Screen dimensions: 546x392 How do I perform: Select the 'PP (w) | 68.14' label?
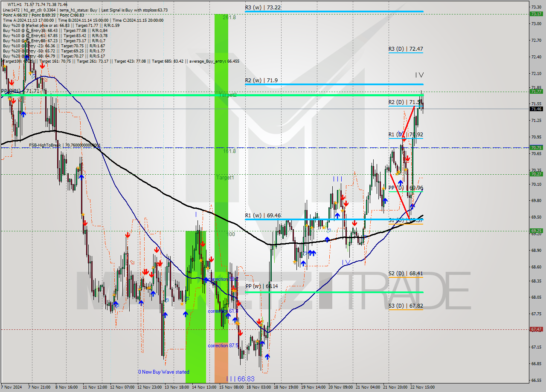click(261, 286)
